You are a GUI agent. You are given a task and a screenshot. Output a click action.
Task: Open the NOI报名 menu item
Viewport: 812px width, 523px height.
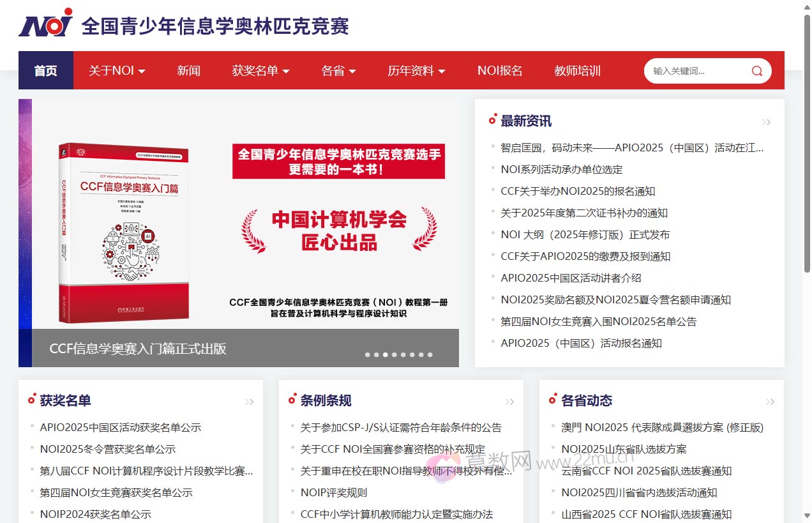500,71
